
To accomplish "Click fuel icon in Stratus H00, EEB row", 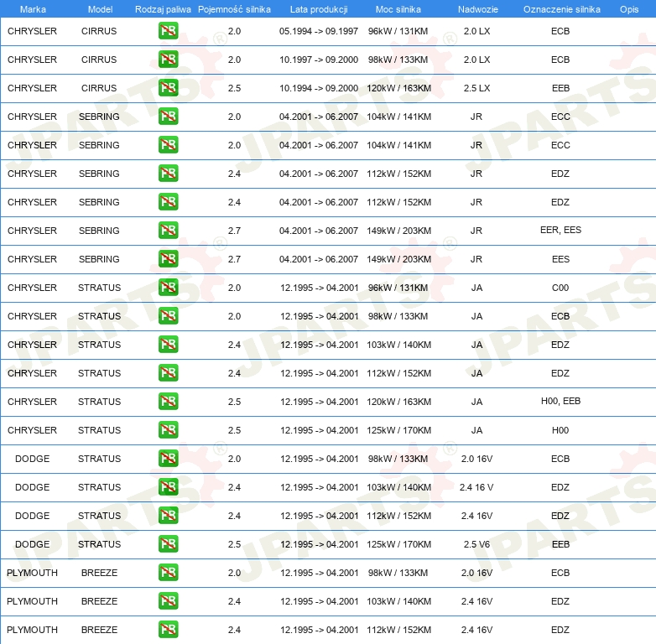I will point(168,402).
